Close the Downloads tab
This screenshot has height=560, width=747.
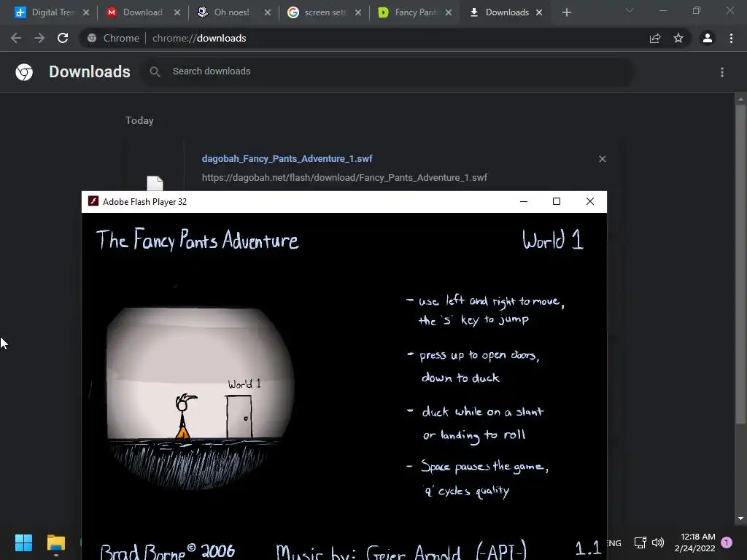point(539,12)
